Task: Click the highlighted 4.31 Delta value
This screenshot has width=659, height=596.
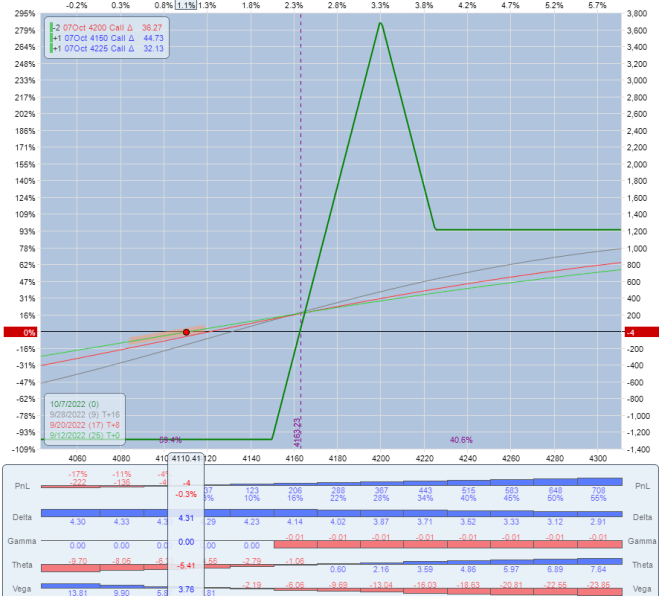Action: (186, 518)
